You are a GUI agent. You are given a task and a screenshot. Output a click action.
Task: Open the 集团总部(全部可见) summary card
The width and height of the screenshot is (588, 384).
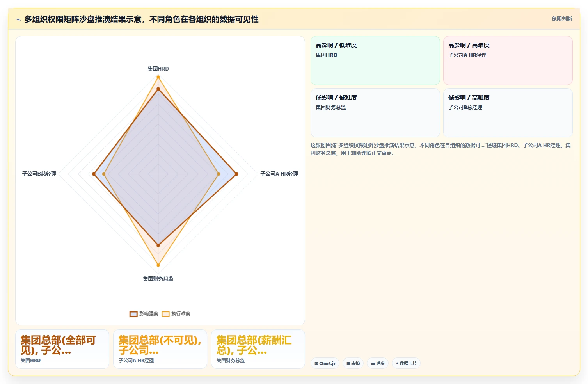tap(62, 349)
